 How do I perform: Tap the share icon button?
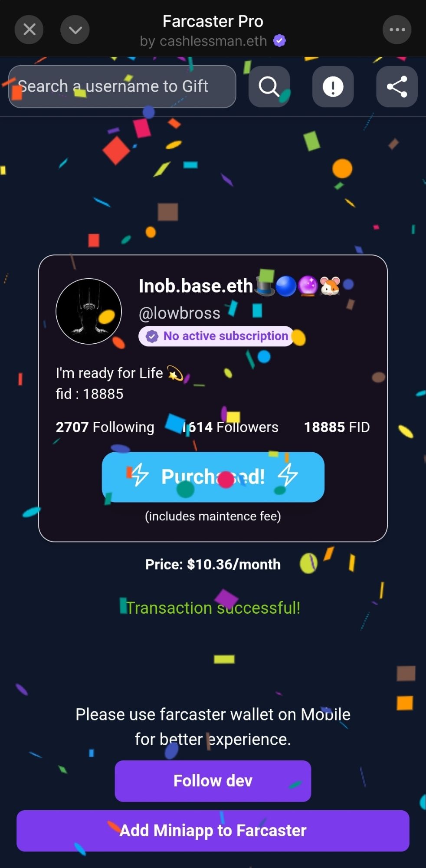[x=397, y=86]
